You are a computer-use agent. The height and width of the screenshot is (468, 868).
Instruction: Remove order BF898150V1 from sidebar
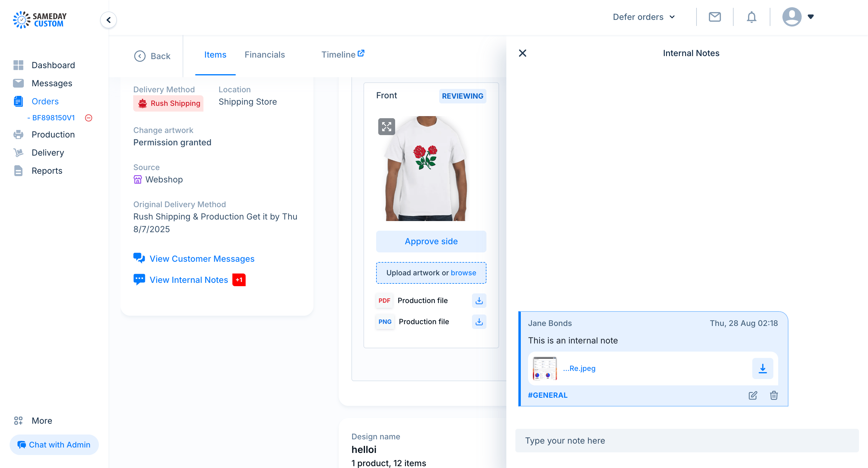tap(89, 118)
